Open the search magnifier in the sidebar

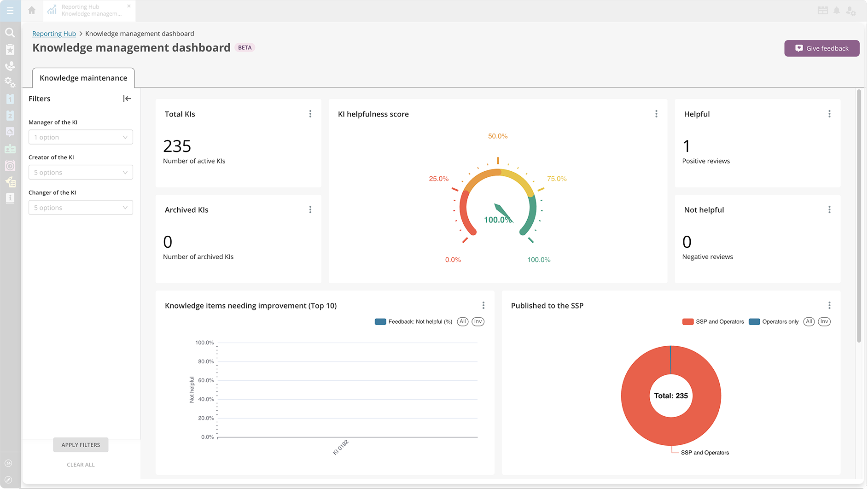pyautogui.click(x=10, y=33)
